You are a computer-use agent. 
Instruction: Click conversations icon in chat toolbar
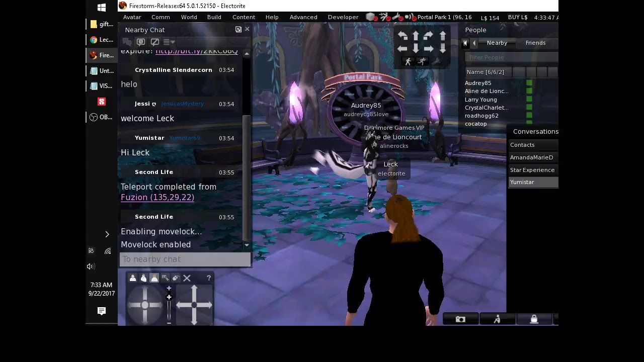[127, 42]
